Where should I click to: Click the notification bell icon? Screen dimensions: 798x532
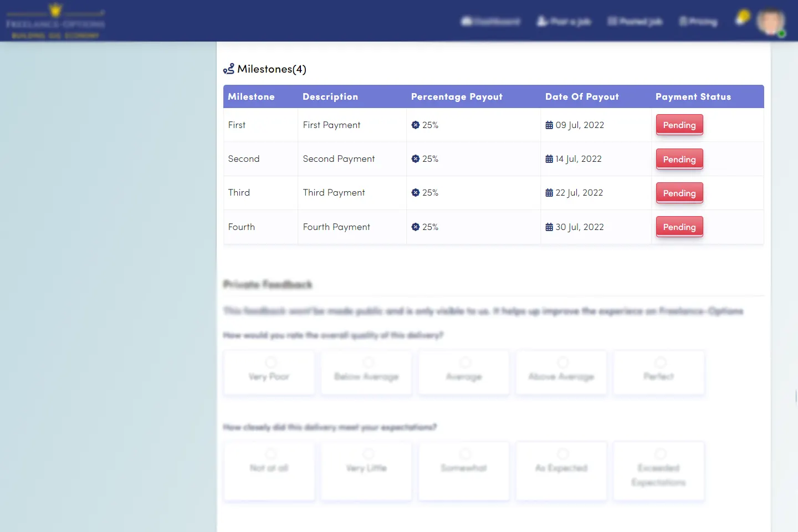click(x=741, y=19)
